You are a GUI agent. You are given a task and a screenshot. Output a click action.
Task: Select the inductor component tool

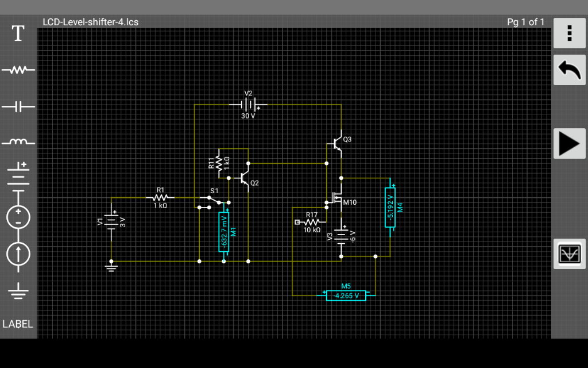(x=18, y=142)
